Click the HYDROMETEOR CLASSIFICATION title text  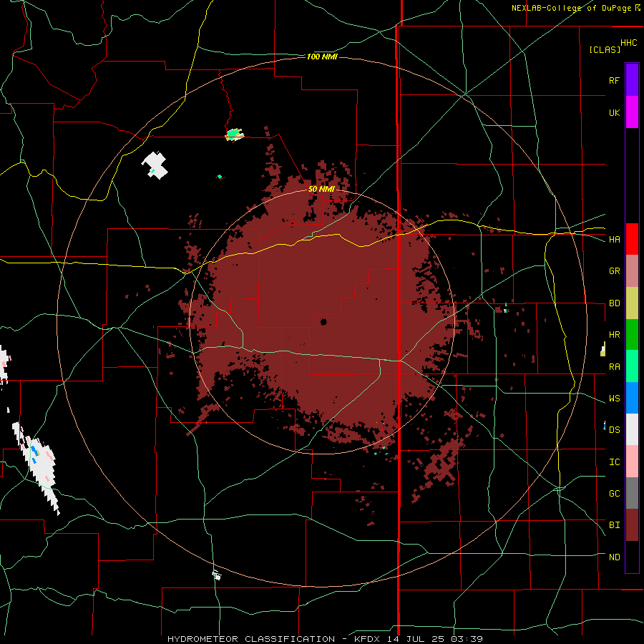point(251,639)
